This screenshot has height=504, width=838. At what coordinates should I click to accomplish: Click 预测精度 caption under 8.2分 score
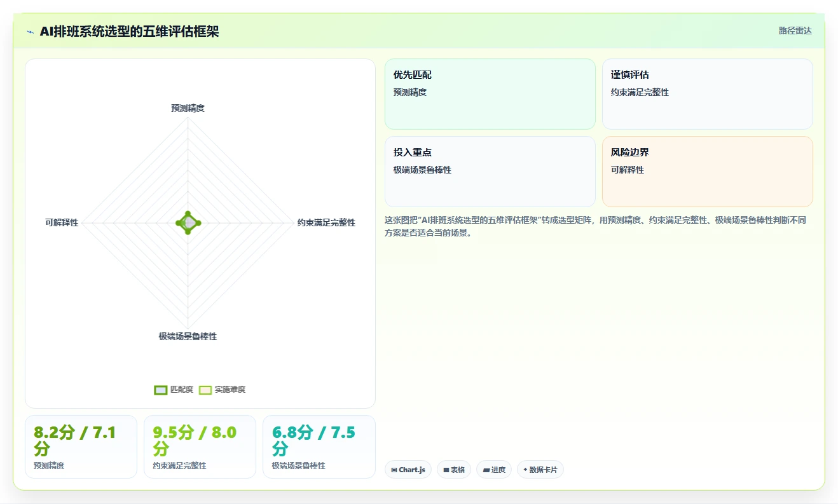coord(49,466)
